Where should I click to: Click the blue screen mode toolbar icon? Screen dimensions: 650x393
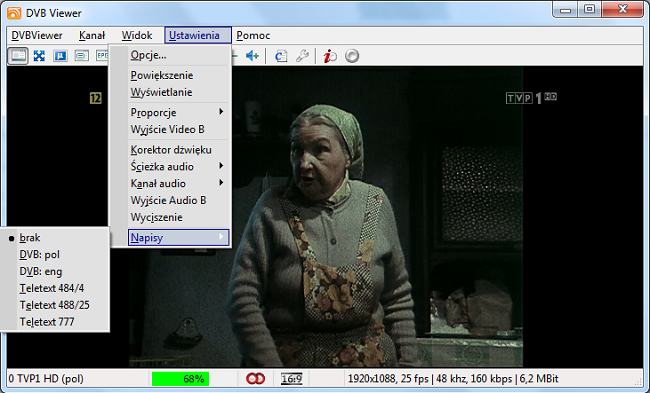61,56
